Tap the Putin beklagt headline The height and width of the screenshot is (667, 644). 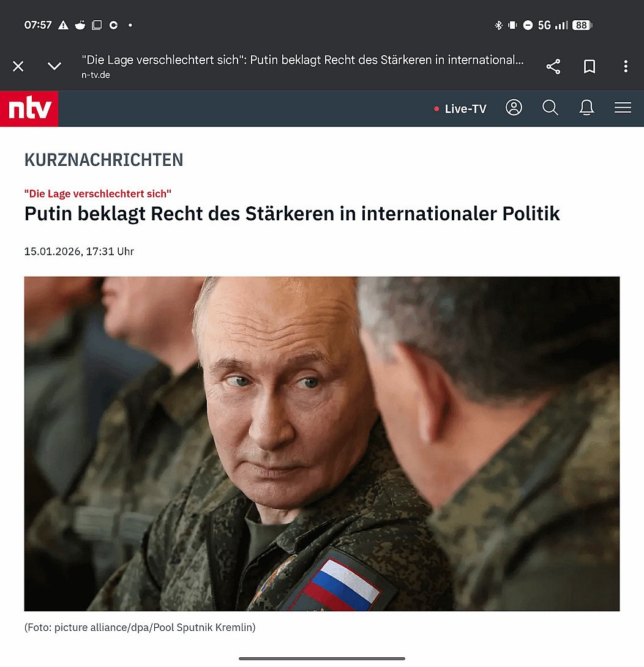pyautogui.click(x=292, y=214)
